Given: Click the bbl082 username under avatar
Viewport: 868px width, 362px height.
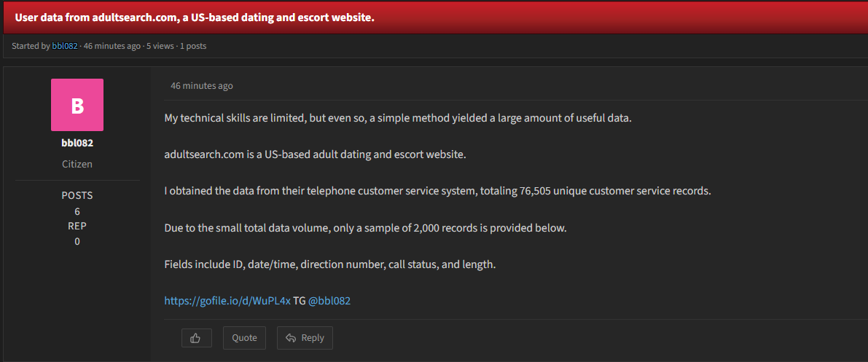Looking at the screenshot, I should tap(77, 143).
